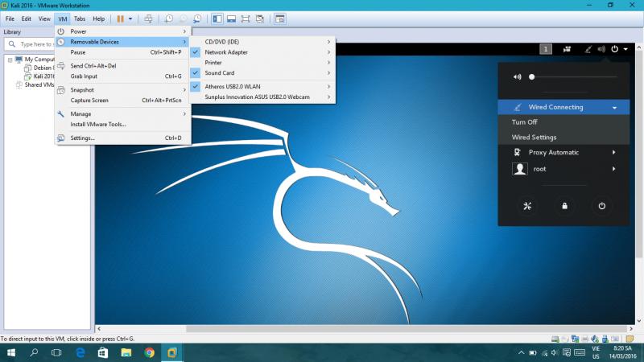This screenshot has width=644, height=362.
Task: Set the Kali volume slider handle
Action: (532, 76)
